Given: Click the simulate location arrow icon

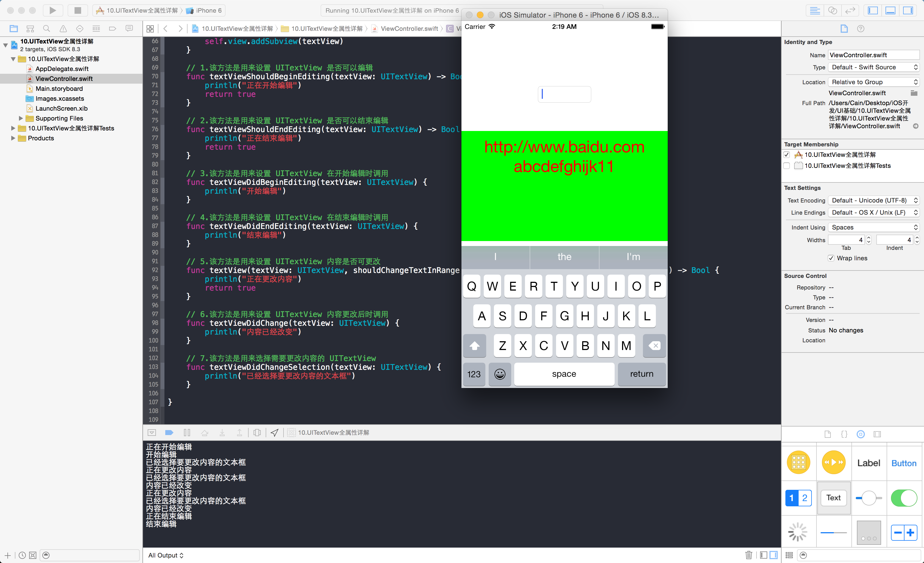Looking at the screenshot, I should pos(274,432).
